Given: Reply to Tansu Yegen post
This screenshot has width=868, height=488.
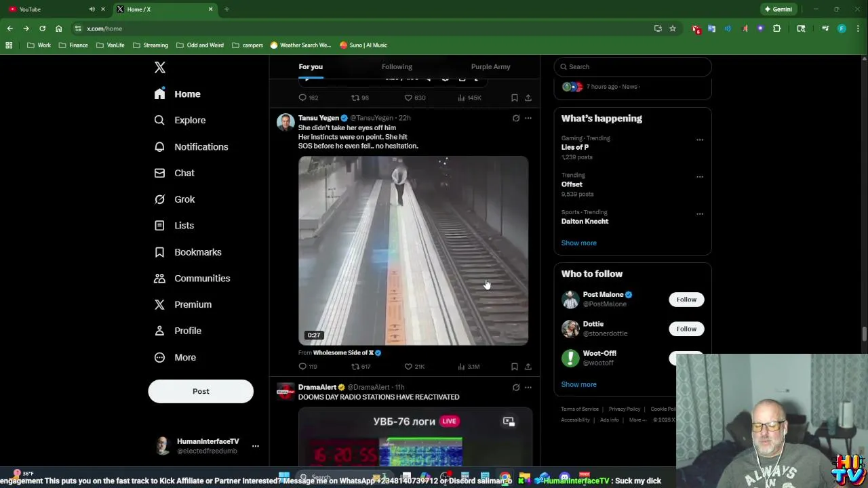Looking at the screenshot, I should click(308, 367).
